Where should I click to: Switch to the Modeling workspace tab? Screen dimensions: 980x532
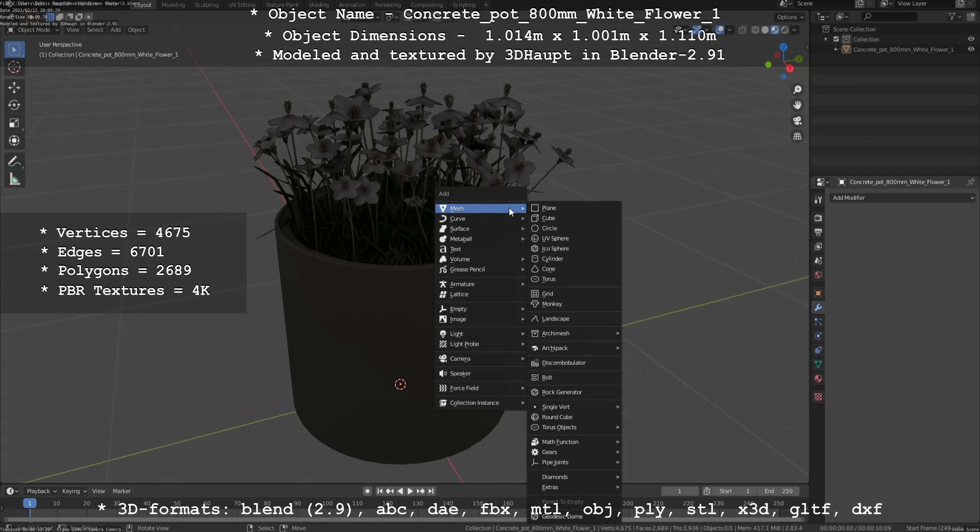[x=173, y=5]
